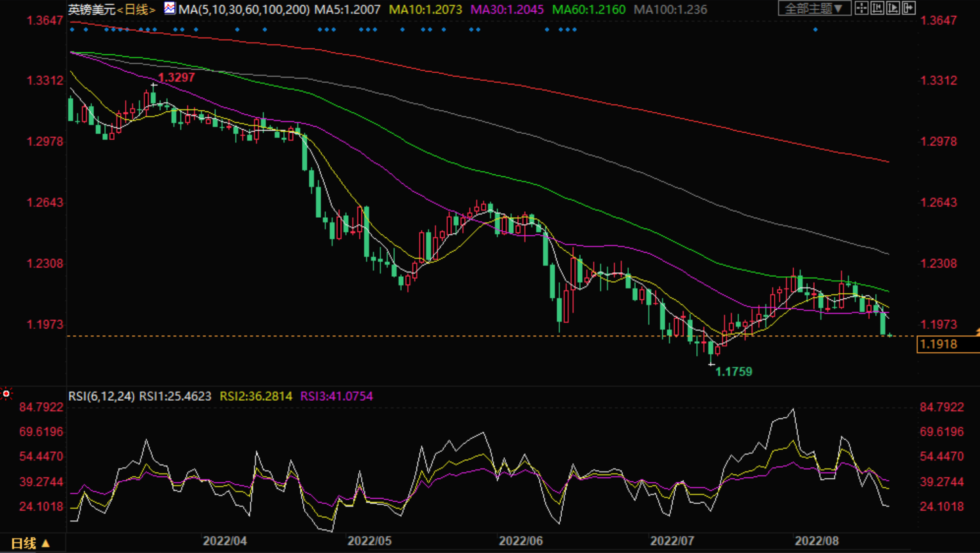Click the current price tag 1.1918
This screenshot has height=553, width=980.
point(948,344)
